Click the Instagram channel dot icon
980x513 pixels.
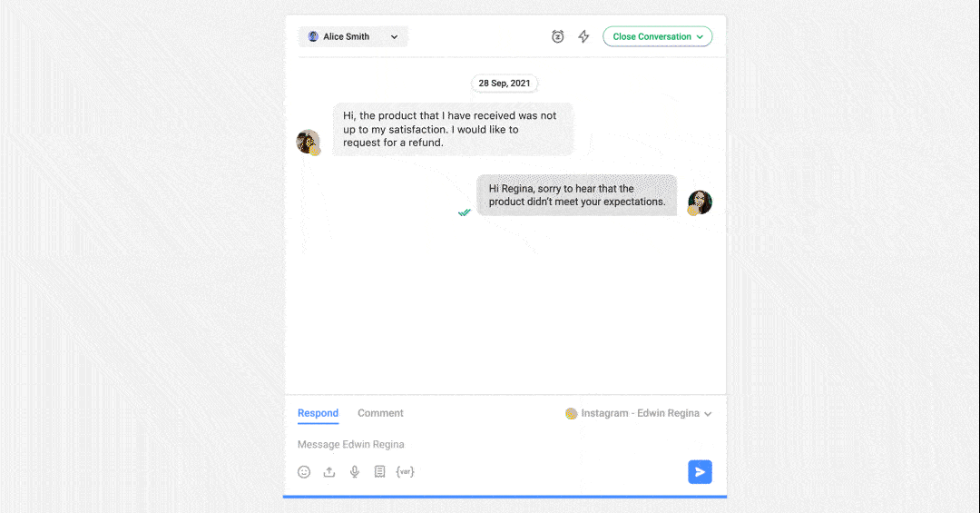[x=571, y=413]
